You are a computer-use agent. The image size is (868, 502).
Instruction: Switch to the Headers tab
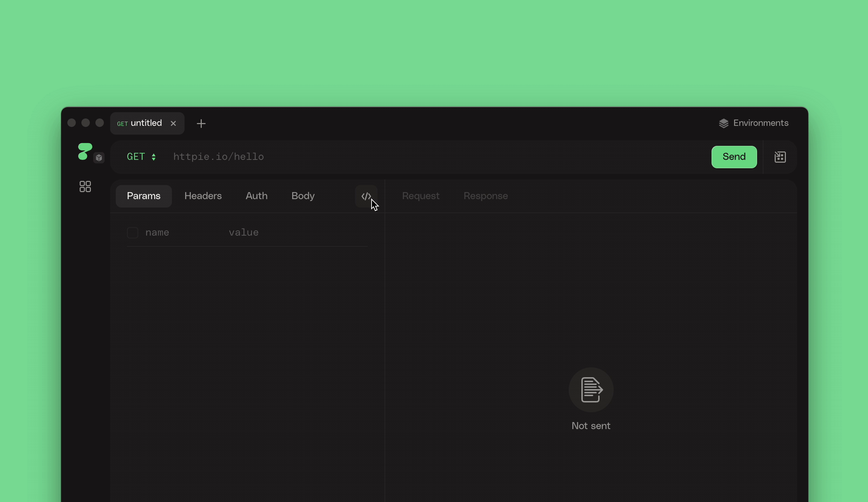[203, 196]
